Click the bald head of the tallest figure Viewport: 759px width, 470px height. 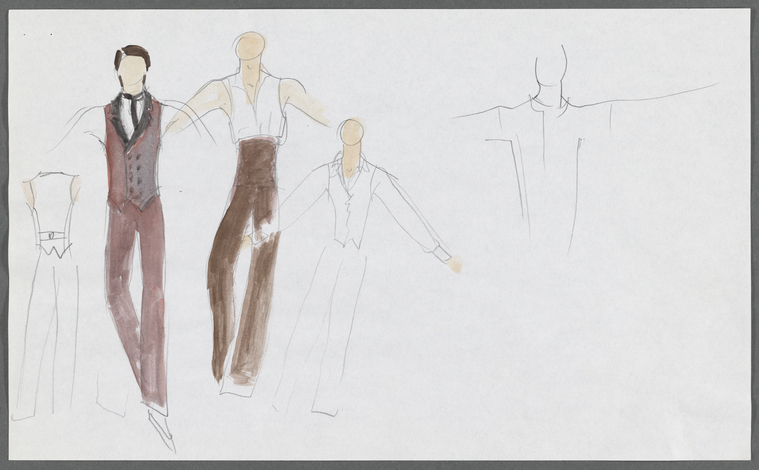[x=251, y=48]
